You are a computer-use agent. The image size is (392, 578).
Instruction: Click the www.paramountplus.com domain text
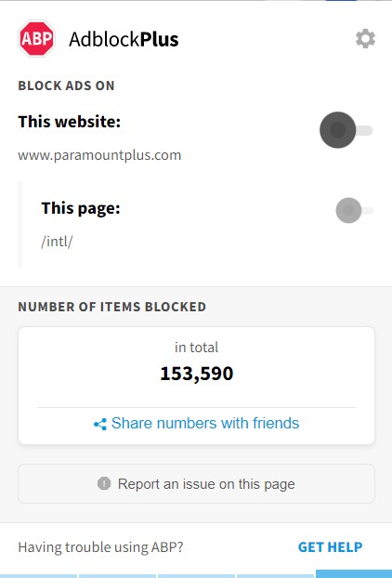pyautogui.click(x=99, y=155)
